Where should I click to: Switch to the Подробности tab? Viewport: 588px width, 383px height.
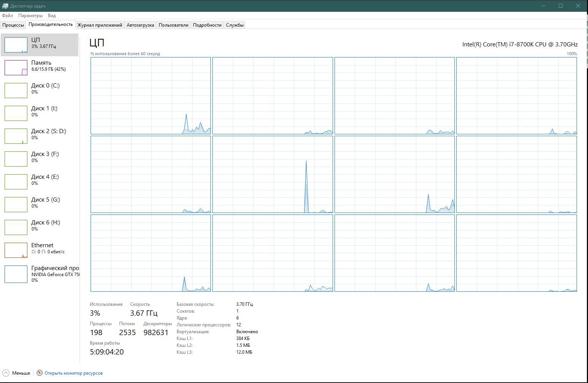(x=207, y=25)
